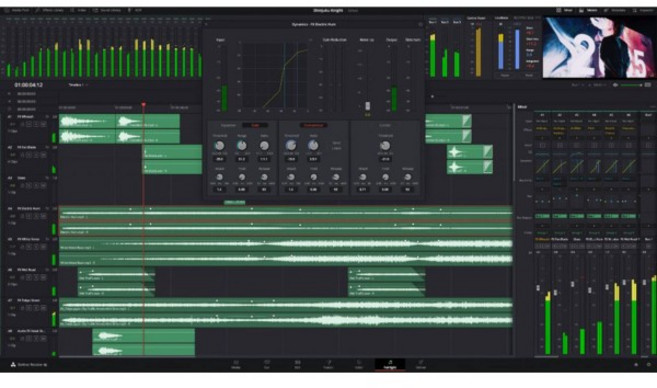The width and height of the screenshot is (657, 388).
Task: Click the Bus1 channel fader in mixer
Action: [x=644, y=282]
